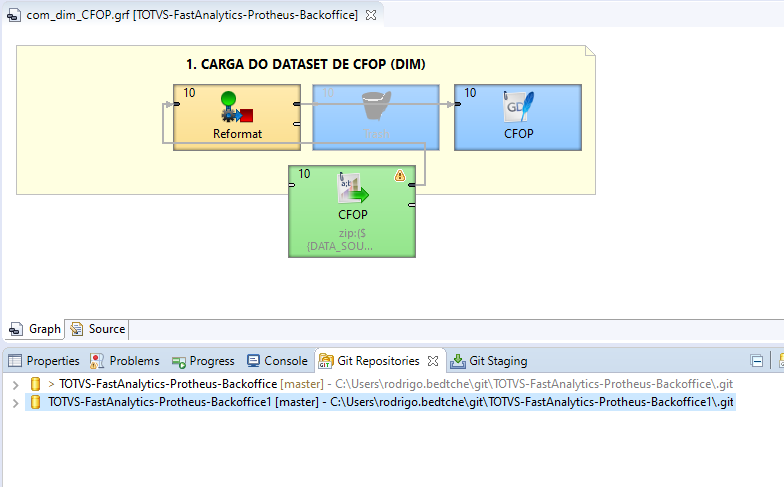This screenshot has width=784, height=487.
Task: Select TOTVS-FastAnalytics-Protheus-Backoffice1 [master] repository row
Action: coord(380,402)
